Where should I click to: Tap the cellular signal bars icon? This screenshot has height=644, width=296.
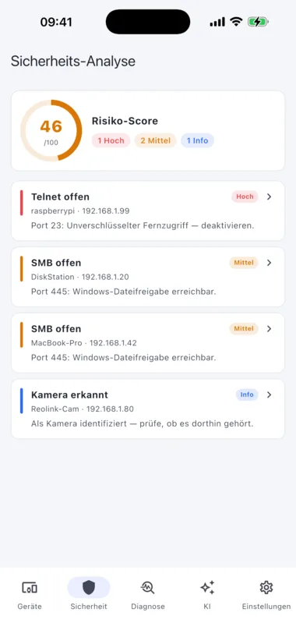click(x=217, y=22)
